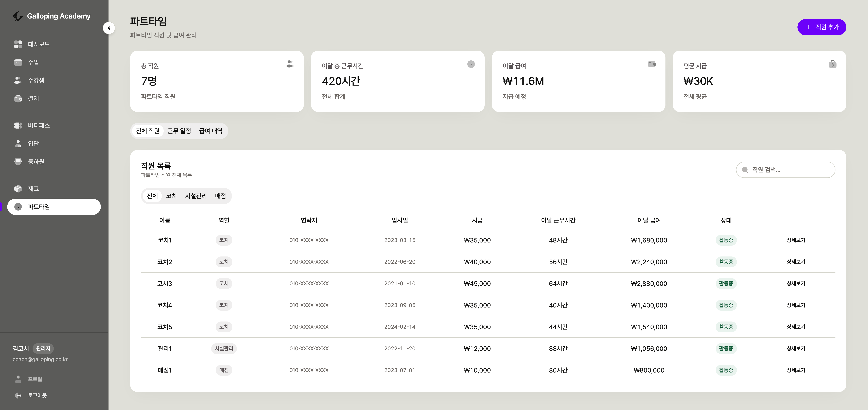The height and width of the screenshot is (410, 868).
Task: Click the 결제 wallet icon in sidebar
Action: [18, 98]
